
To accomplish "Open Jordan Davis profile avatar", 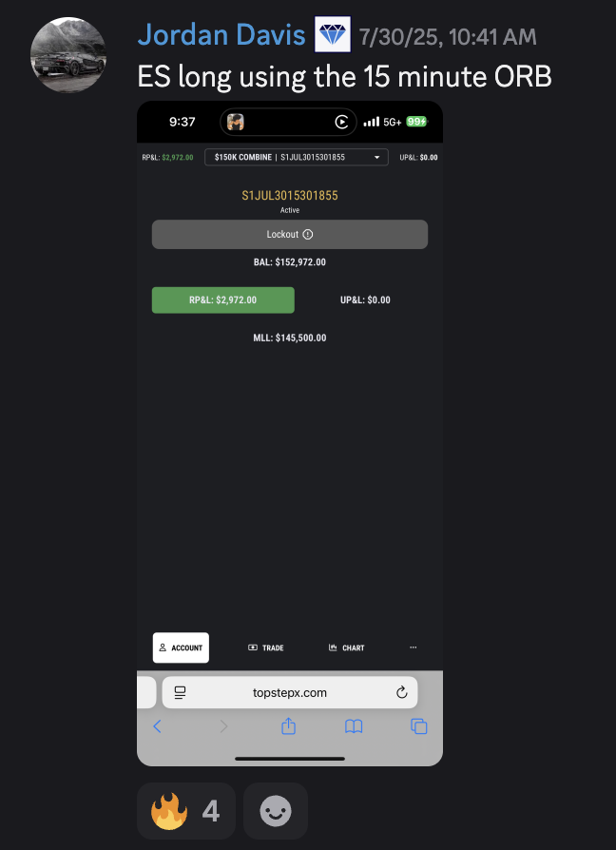I will (68, 55).
